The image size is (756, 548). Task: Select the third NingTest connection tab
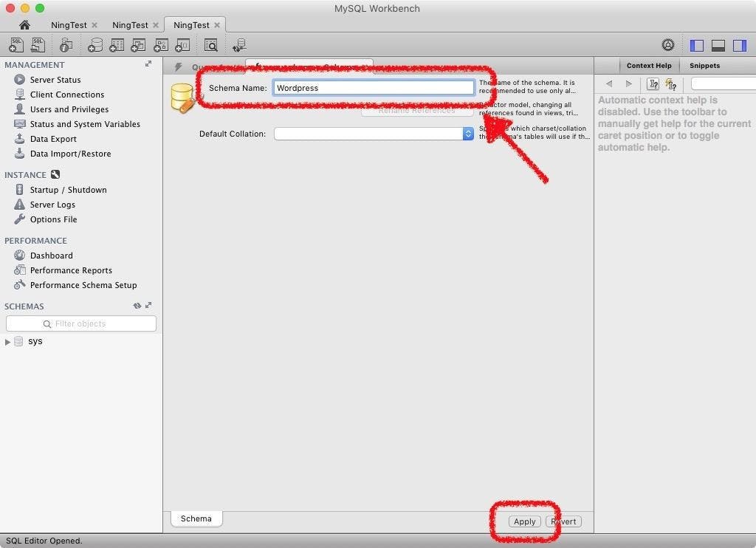click(x=191, y=24)
